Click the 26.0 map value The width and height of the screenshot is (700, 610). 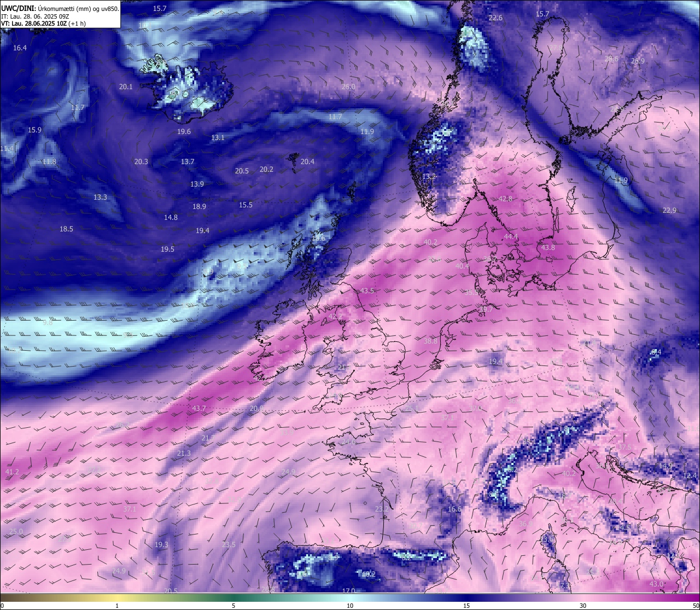348,87
